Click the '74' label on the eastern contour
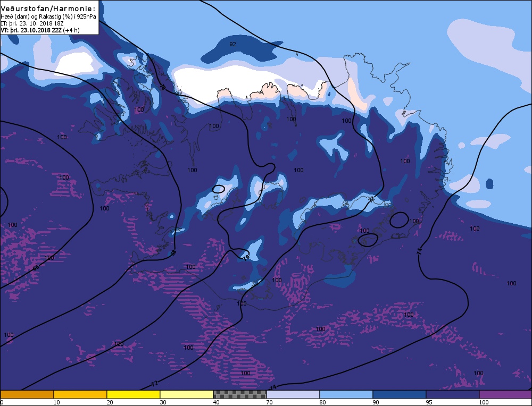The height and width of the screenshot is (406, 532). click(x=419, y=251)
